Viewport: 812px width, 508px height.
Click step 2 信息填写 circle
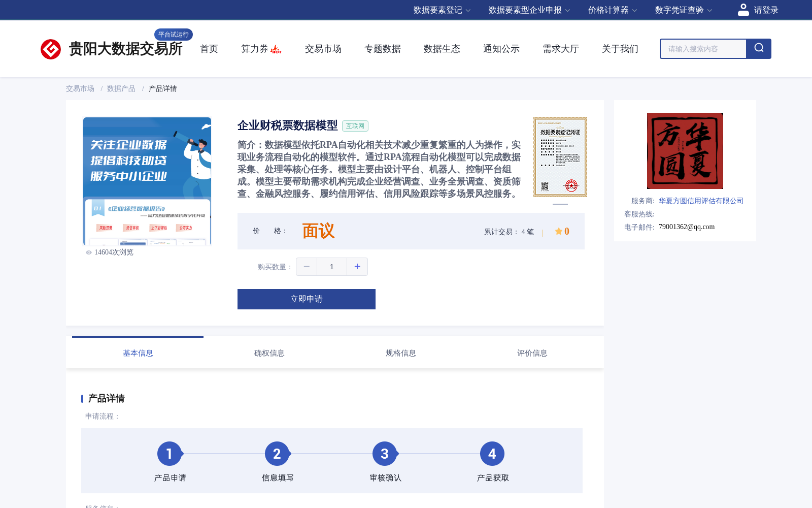[277, 454]
